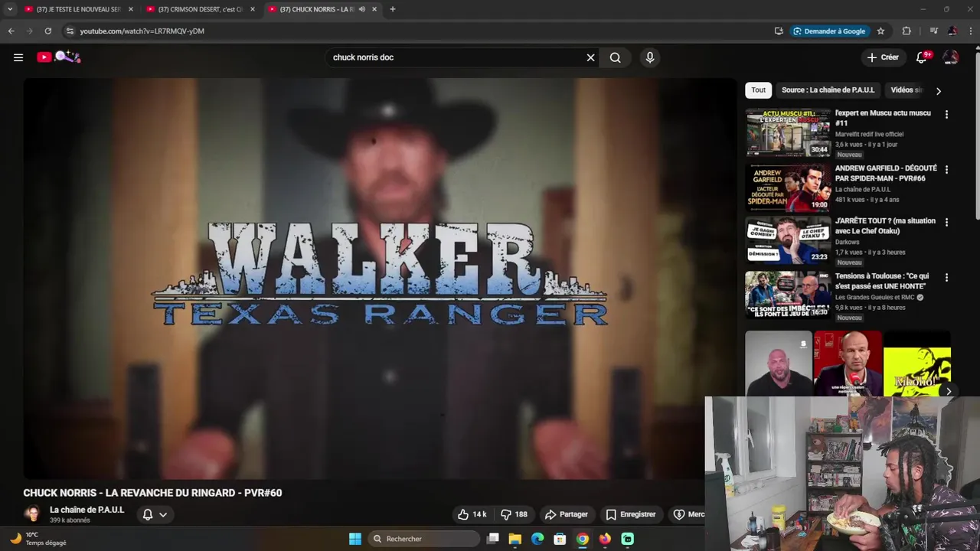Open new tab with plus icon

pyautogui.click(x=393, y=9)
